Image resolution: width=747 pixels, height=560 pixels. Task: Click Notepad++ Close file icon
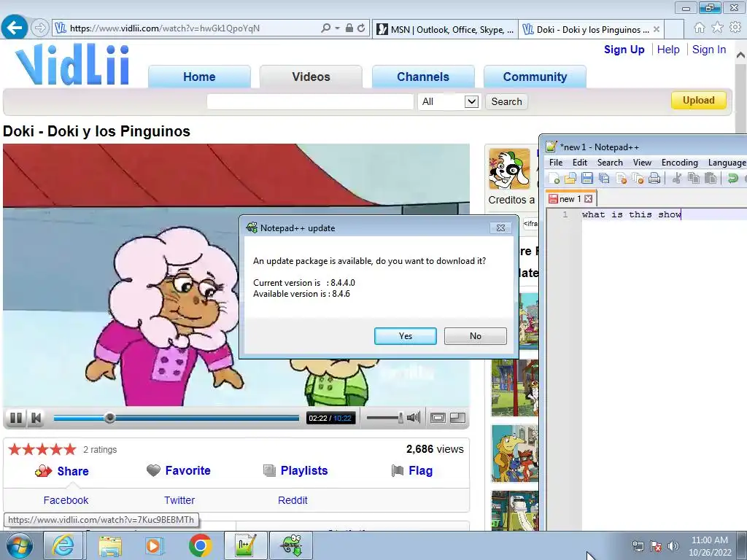(621, 178)
